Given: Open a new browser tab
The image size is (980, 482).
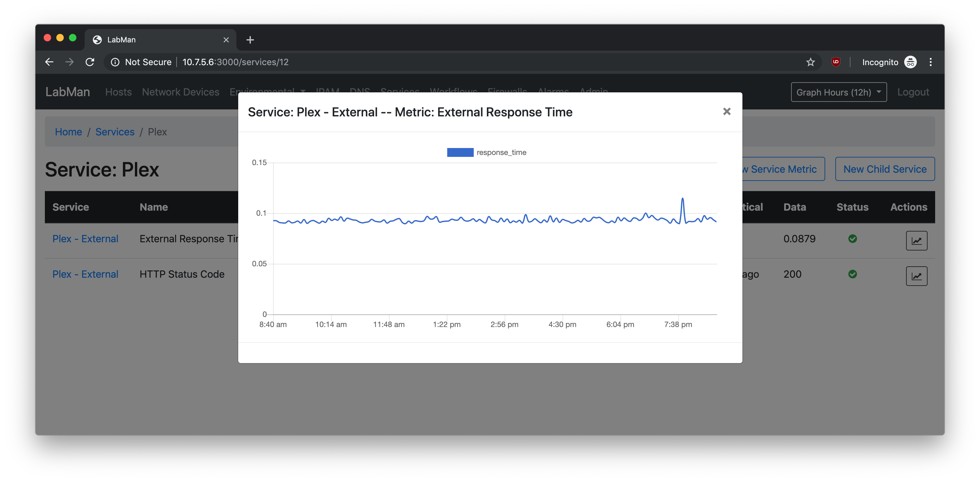Looking at the screenshot, I should pos(250,40).
